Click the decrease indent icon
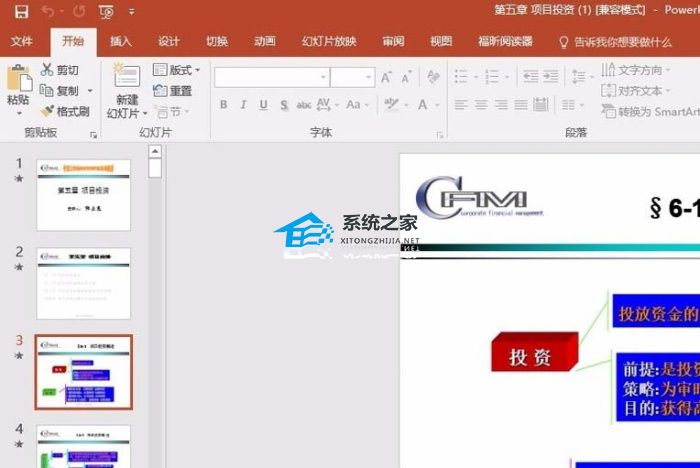The height and width of the screenshot is (468, 700). 530,77
